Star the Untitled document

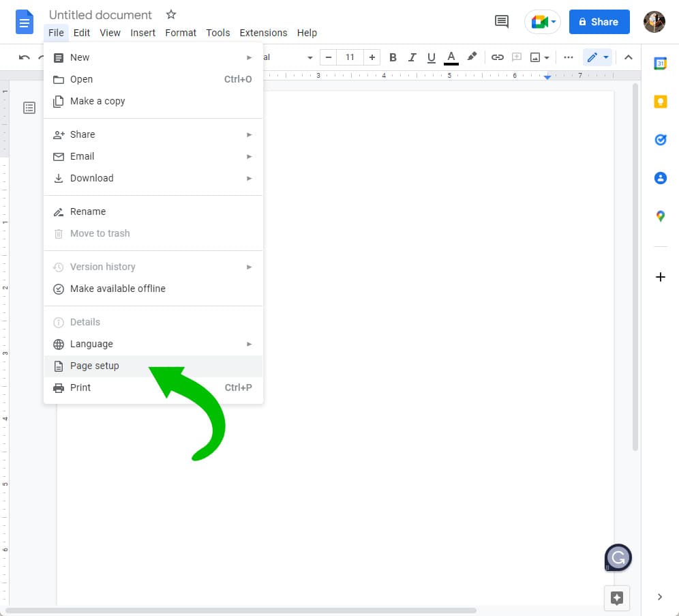(x=171, y=14)
